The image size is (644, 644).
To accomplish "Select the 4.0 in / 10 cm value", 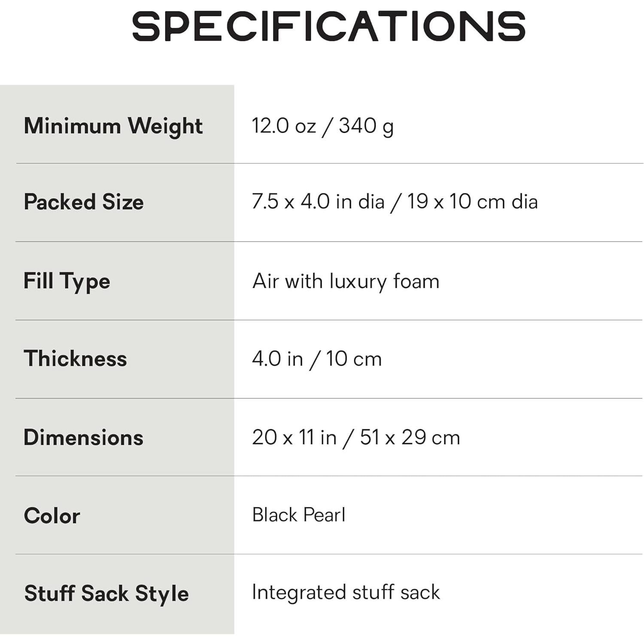I will pos(317,358).
